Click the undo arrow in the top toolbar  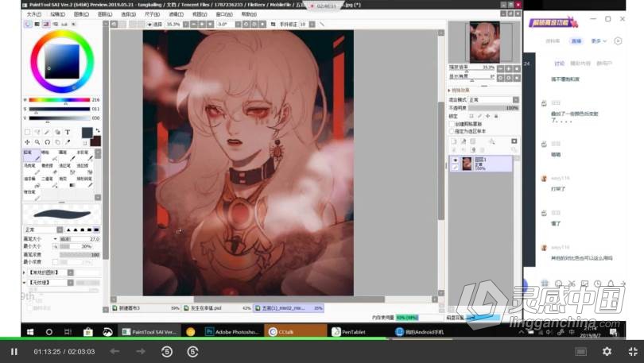(x=114, y=24)
